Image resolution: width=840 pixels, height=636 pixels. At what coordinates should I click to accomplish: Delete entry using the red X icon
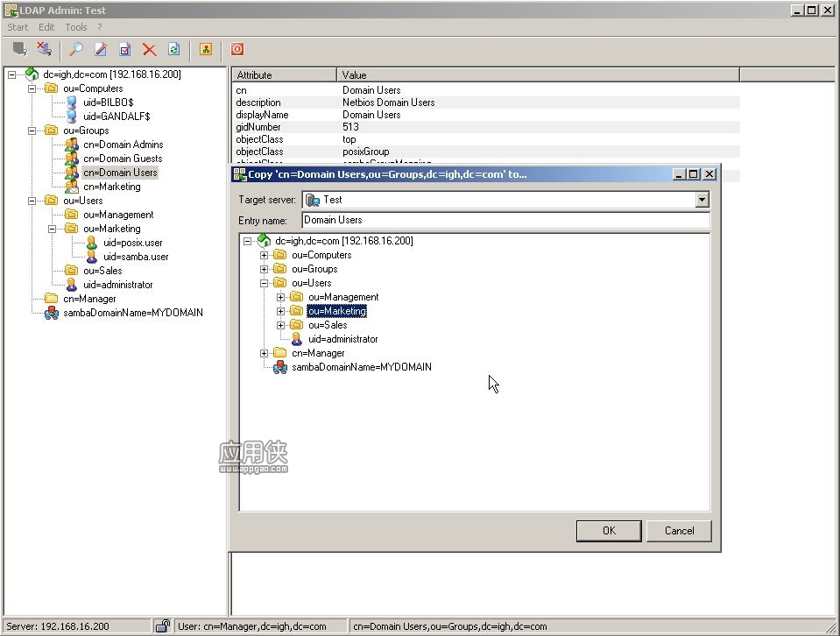150,50
